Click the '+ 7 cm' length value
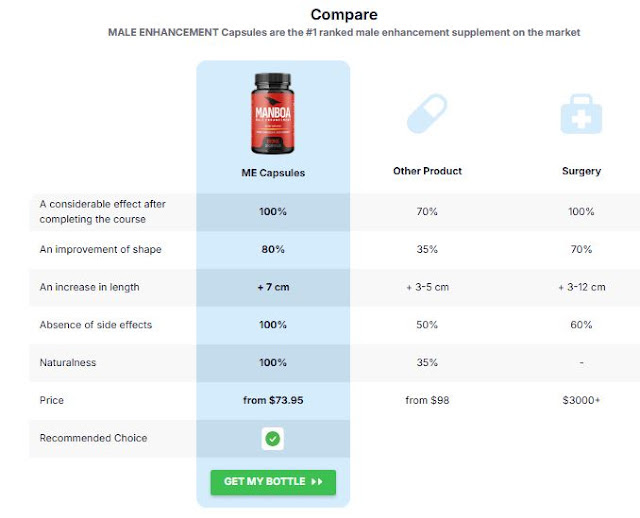This screenshot has height=518, width=640. coord(273,287)
